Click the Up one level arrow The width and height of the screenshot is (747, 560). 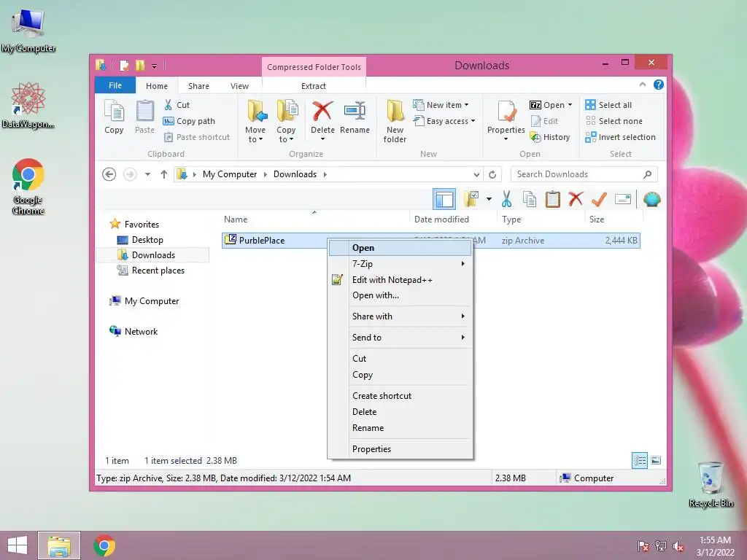[x=164, y=174]
